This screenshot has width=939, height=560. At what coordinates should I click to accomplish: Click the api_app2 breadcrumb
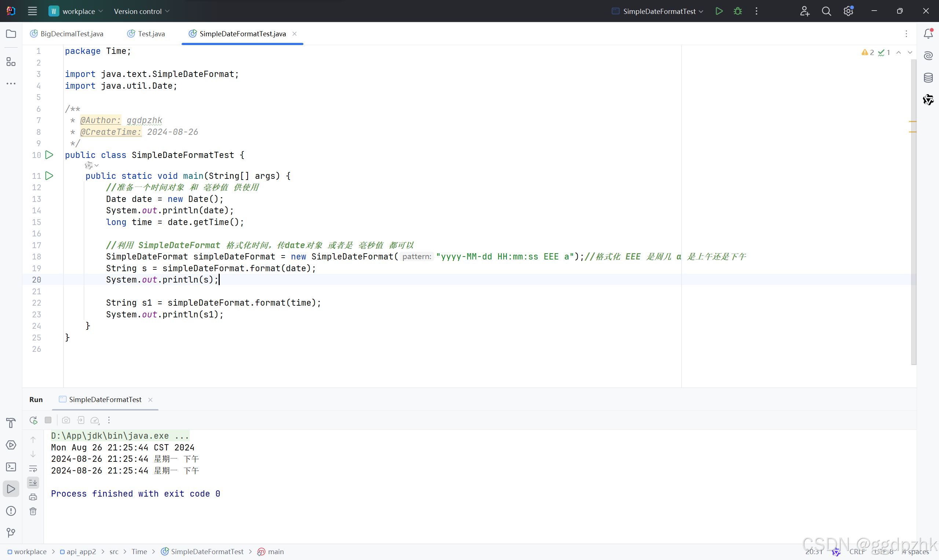(x=78, y=552)
